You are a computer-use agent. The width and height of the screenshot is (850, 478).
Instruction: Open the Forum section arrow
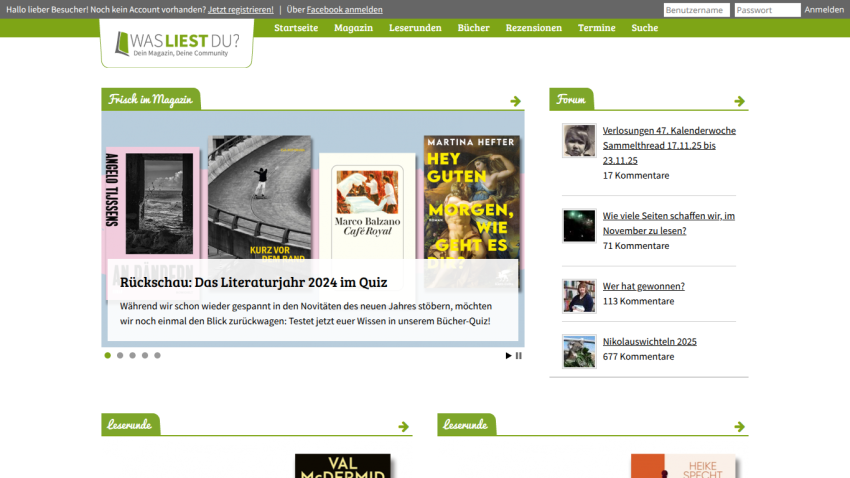[739, 101]
